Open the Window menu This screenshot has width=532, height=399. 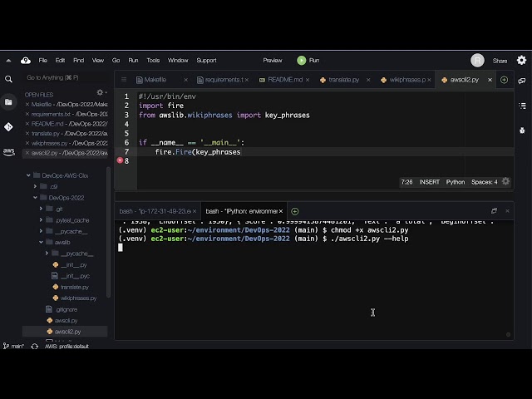[178, 61]
